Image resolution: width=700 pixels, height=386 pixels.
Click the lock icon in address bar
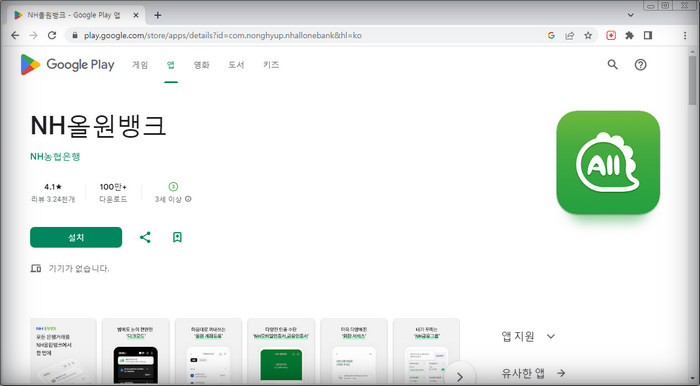(75, 35)
